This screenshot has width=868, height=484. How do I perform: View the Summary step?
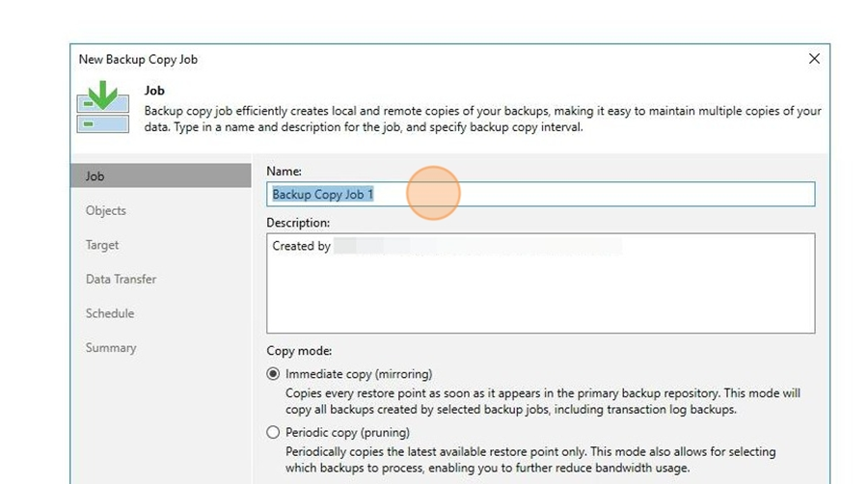111,348
